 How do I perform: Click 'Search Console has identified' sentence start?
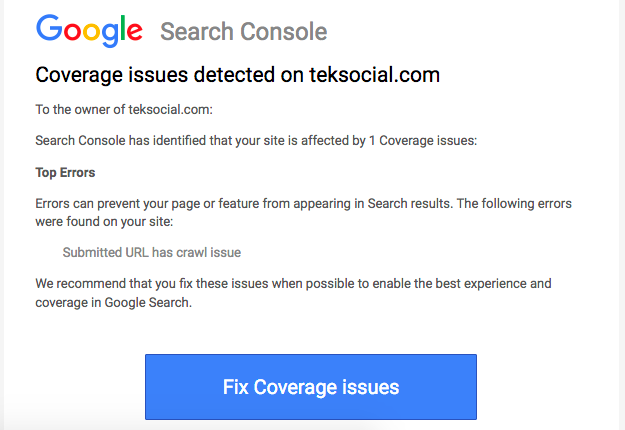pos(120,141)
